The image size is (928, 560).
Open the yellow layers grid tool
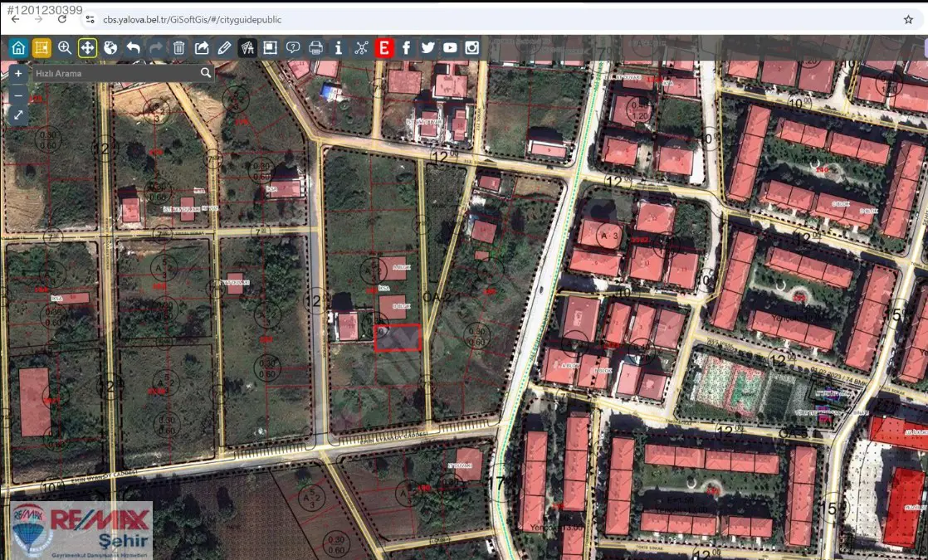[42, 48]
